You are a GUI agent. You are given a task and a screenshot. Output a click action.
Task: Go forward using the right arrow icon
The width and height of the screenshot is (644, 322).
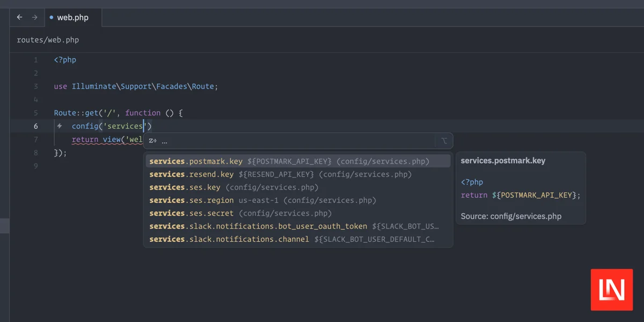click(x=35, y=17)
